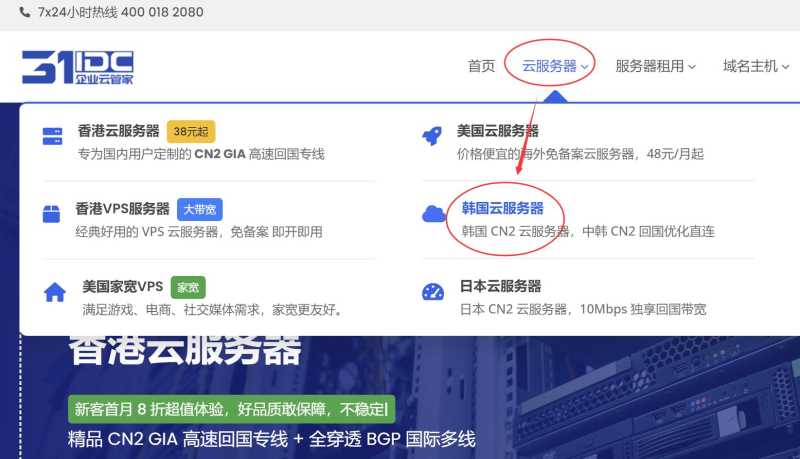Click banner text 精品 CN2 GIA 高速回国专线
The image size is (800, 459).
pyautogui.click(x=178, y=439)
